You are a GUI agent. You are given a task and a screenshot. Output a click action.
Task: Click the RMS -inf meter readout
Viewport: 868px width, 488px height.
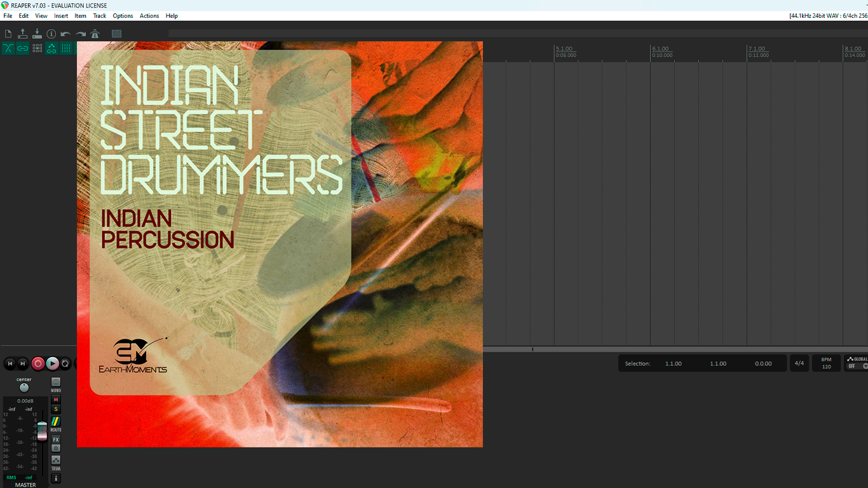19,477
